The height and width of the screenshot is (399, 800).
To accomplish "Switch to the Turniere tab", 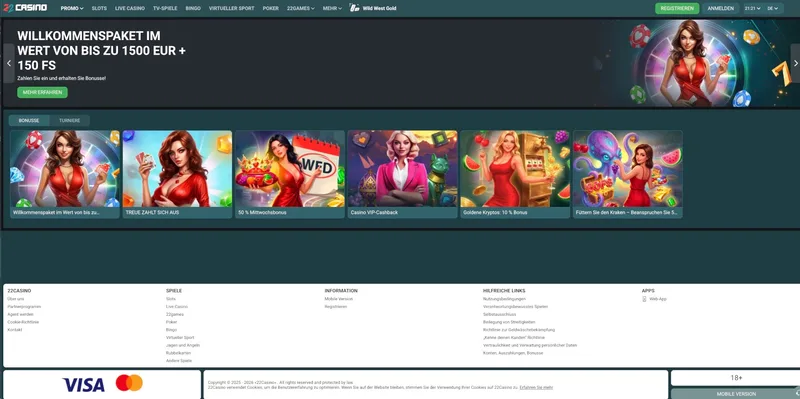I will [x=69, y=120].
